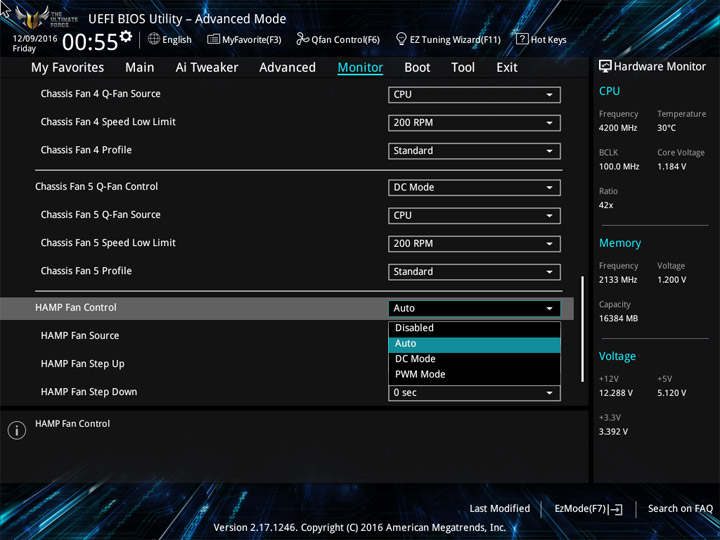Click the EZ Tuning Wizard bulb icon
Screen dimensions: 720x540
(401, 39)
